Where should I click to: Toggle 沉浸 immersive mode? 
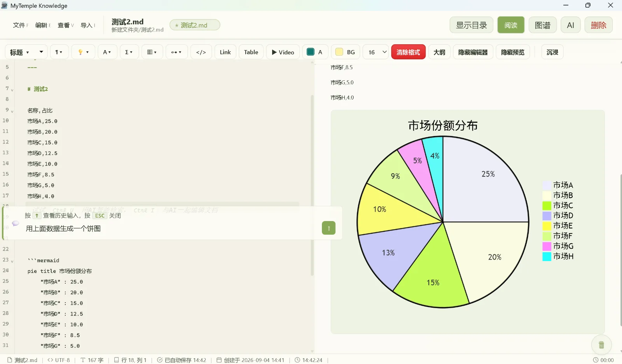(x=552, y=52)
